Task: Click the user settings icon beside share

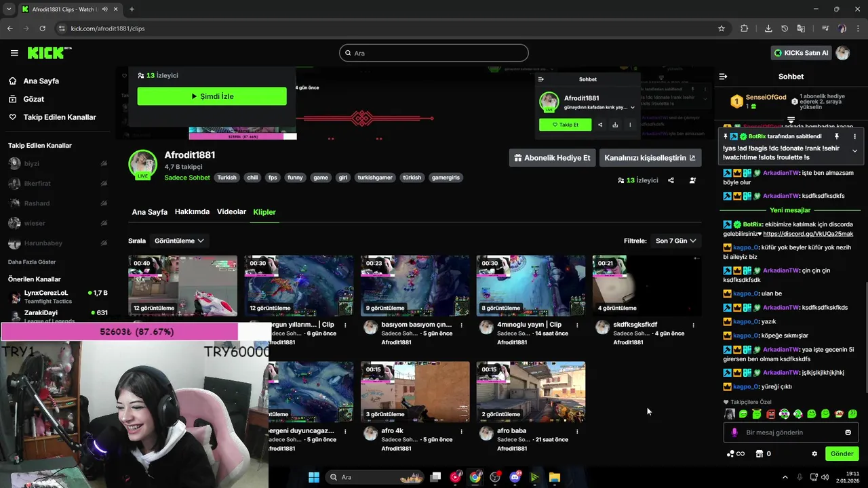Action: click(x=692, y=180)
